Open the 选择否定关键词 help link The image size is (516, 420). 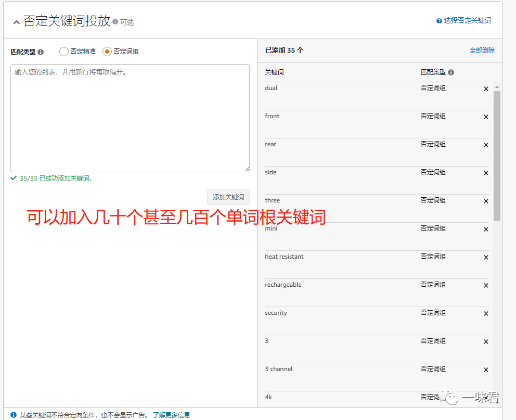pos(467,20)
